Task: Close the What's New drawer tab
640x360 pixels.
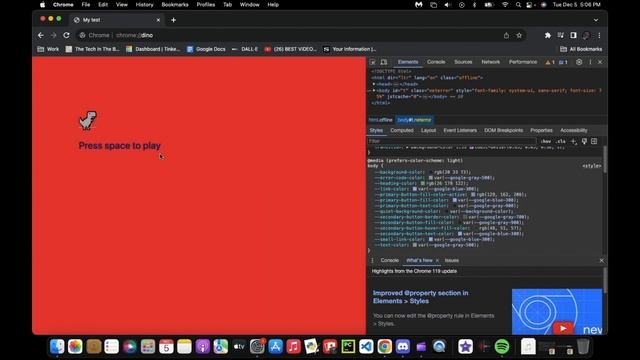Action: [x=437, y=260]
